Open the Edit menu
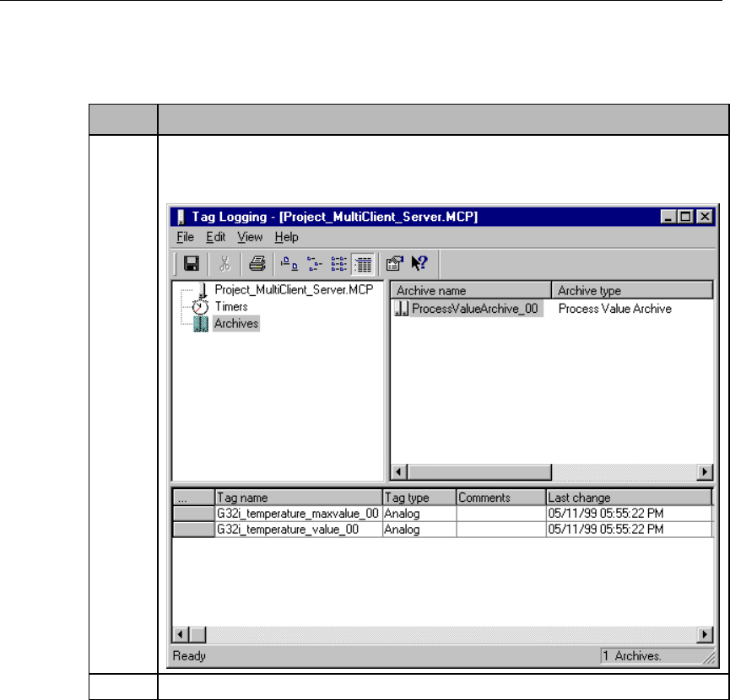Viewport: 730px width, 700px height. 214,237
